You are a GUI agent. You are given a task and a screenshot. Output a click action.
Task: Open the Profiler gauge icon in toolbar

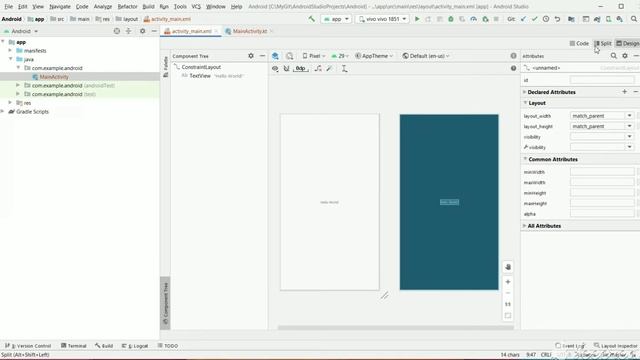(x=473, y=19)
